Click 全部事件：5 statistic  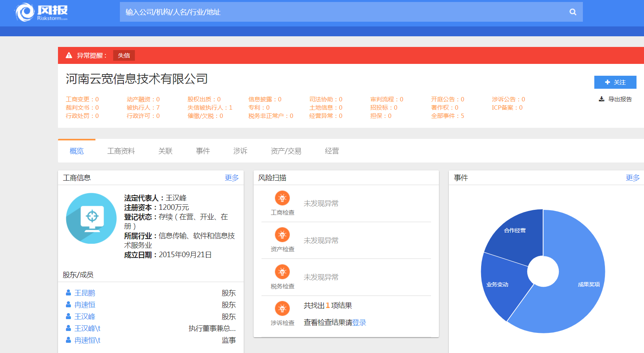pos(448,116)
